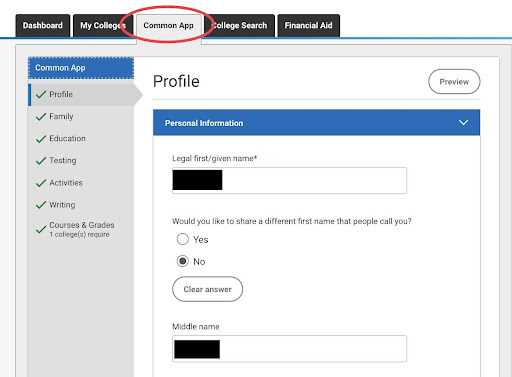Open the Dashboard tab
Viewport: 512px width, 377px height.
click(x=43, y=25)
